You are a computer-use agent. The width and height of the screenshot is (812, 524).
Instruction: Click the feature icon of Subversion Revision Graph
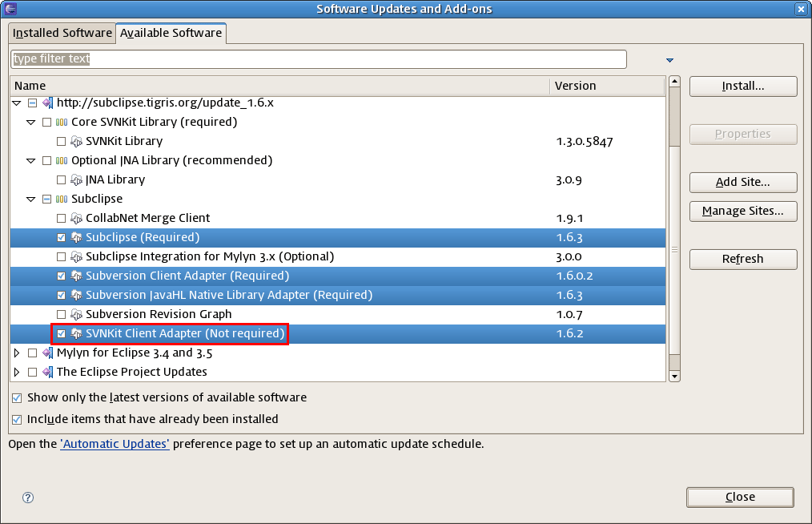76,314
